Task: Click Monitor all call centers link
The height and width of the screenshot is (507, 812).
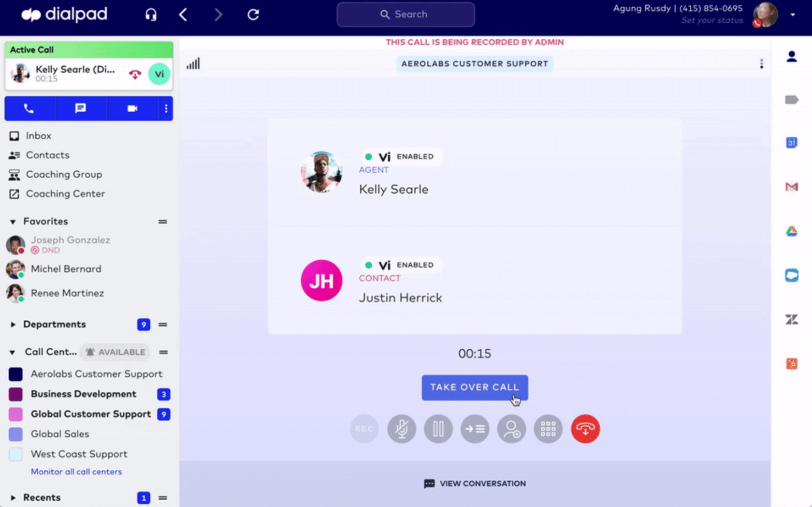Action: tap(76, 472)
